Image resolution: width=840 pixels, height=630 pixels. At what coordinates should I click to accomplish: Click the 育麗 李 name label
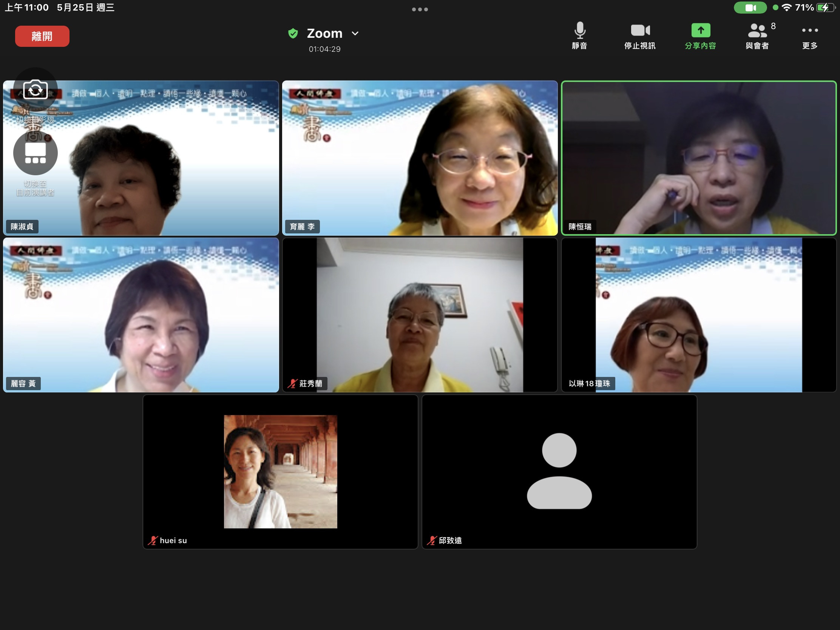302,227
